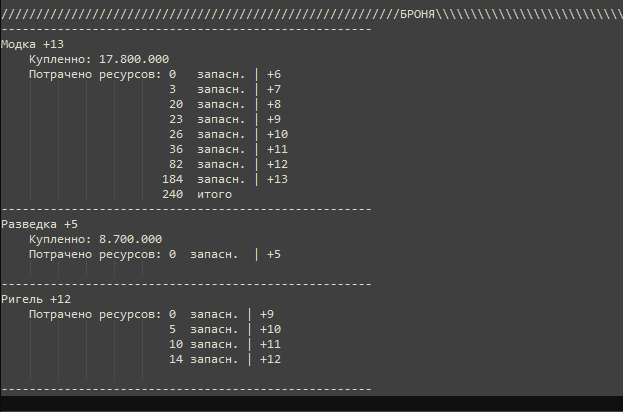The height and width of the screenshot is (412, 623).
Task: Click the +5 entry under Разведка
Action: click(x=274, y=254)
